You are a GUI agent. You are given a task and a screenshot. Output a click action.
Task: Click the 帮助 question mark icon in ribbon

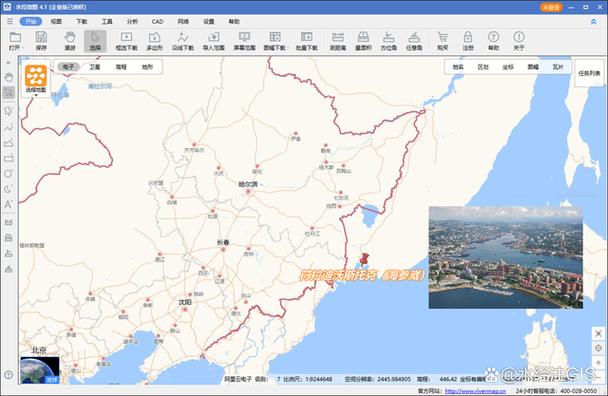[x=493, y=37]
